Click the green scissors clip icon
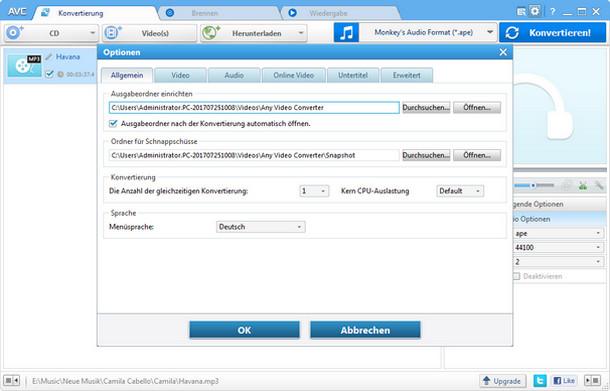This screenshot has width=610, height=391. pyautogui.click(x=583, y=185)
